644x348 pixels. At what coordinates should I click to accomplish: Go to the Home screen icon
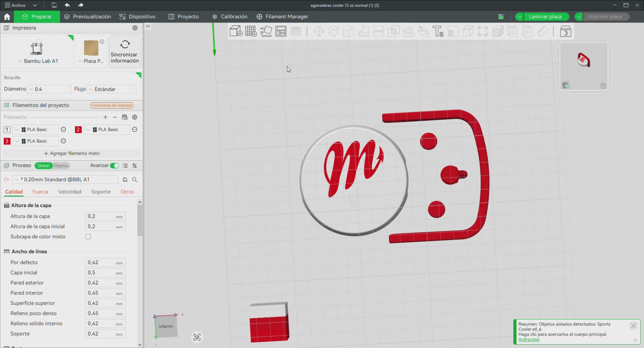[x=7, y=17]
